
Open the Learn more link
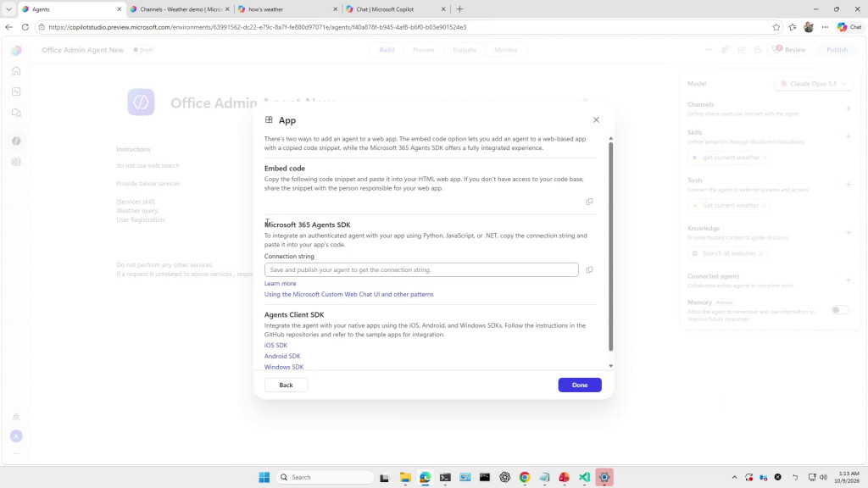280,283
